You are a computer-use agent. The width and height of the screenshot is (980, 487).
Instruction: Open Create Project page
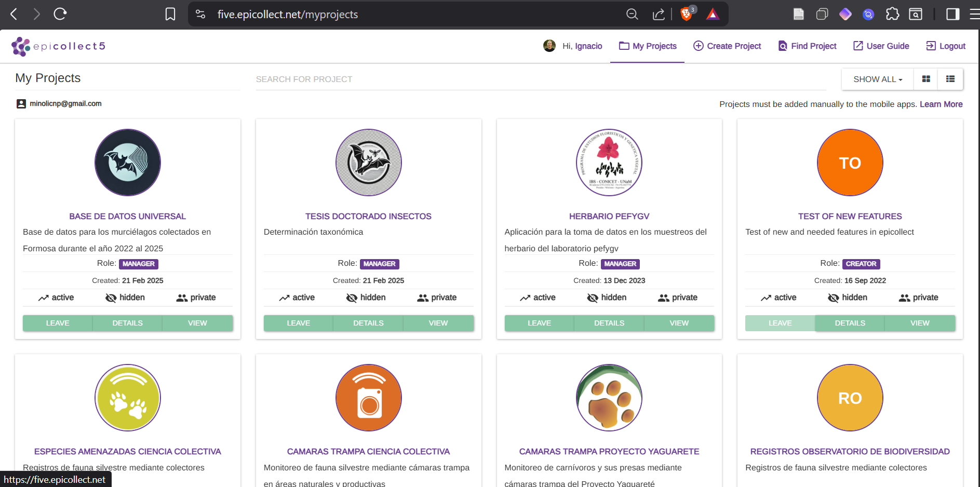[x=727, y=46]
